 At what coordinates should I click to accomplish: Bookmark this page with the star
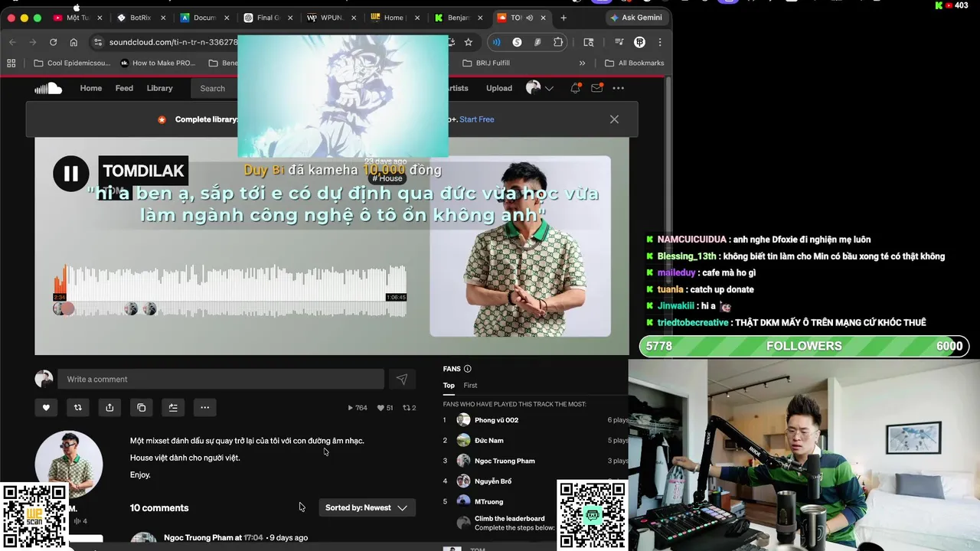pyautogui.click(x=469, y=42)
